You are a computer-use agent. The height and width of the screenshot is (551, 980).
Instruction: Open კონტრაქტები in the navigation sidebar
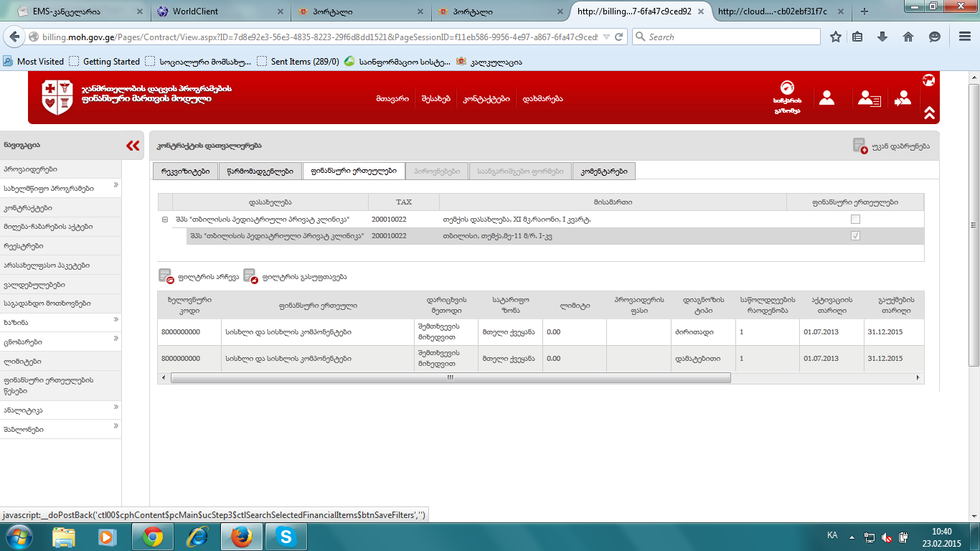point(27,208)
